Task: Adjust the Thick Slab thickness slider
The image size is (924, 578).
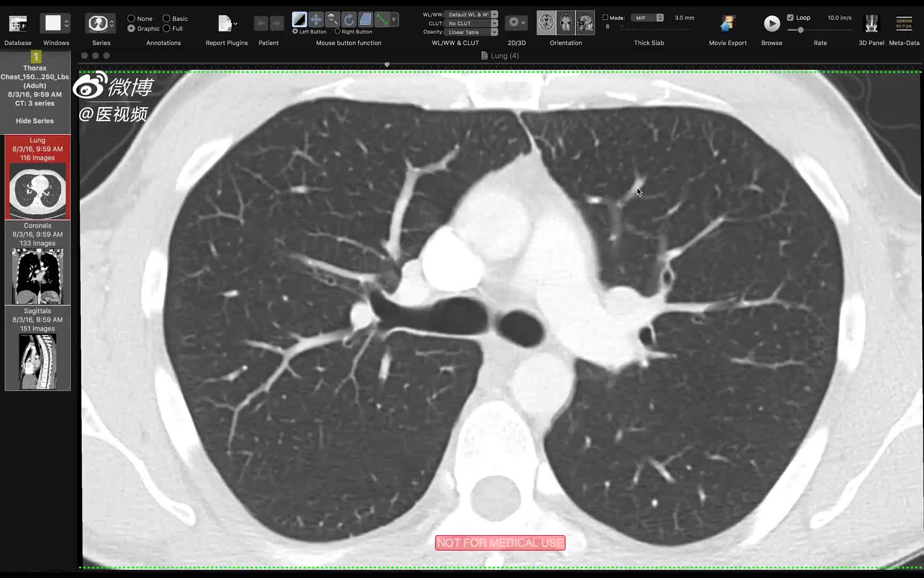Action: (622, 27)
